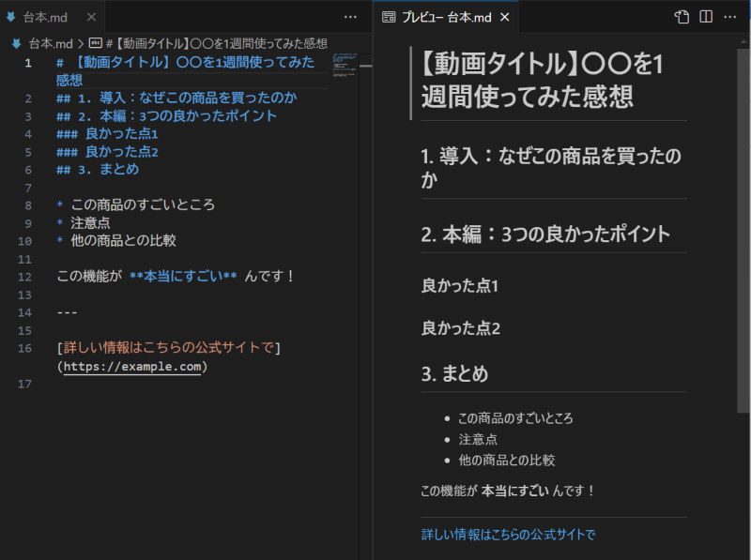Open the 詳しい情報はこちらの公式サイトで link in preview

pos(508,535)
